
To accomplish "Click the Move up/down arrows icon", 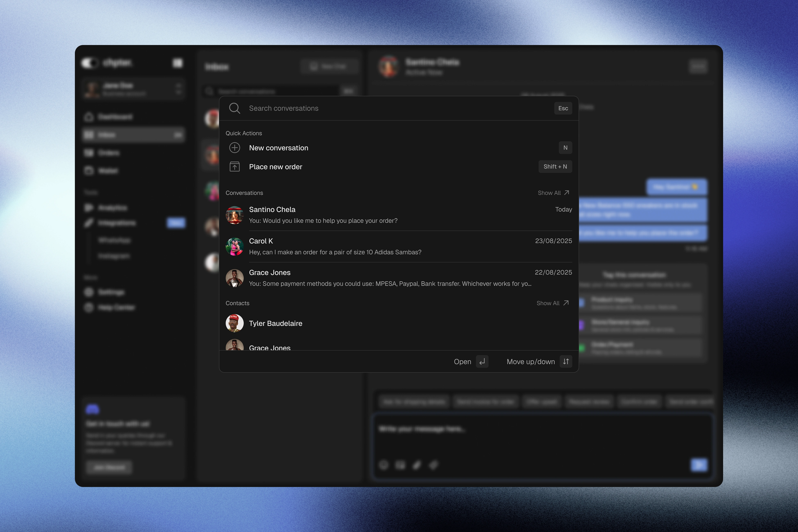I will (566, 362).
